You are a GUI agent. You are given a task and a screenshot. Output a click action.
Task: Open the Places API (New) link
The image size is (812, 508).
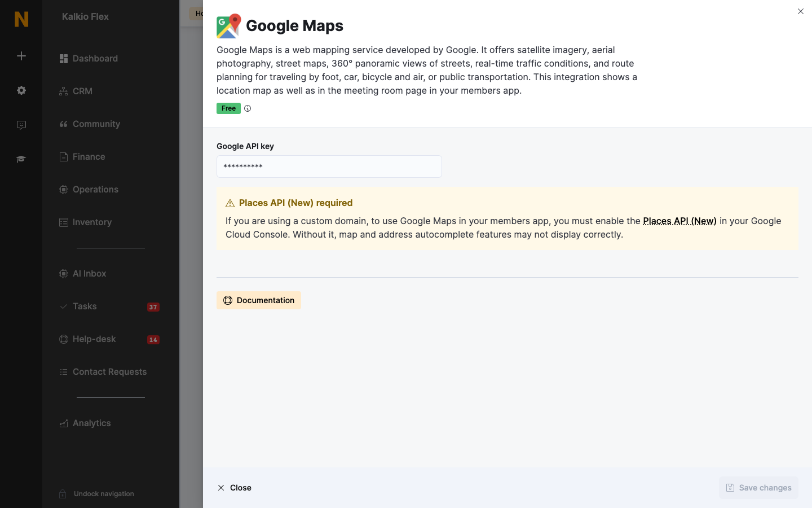pyautogui.click(x=679, y=221)
